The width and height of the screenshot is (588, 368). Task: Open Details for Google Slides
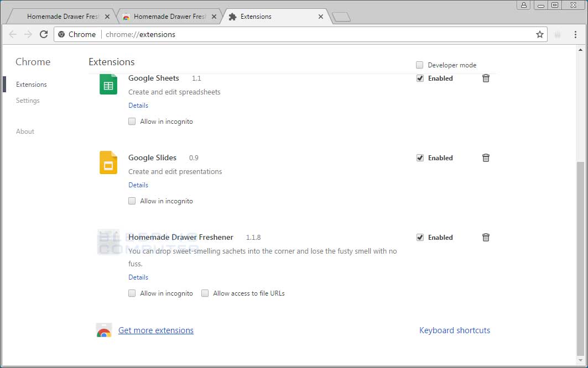pos(138,185)
